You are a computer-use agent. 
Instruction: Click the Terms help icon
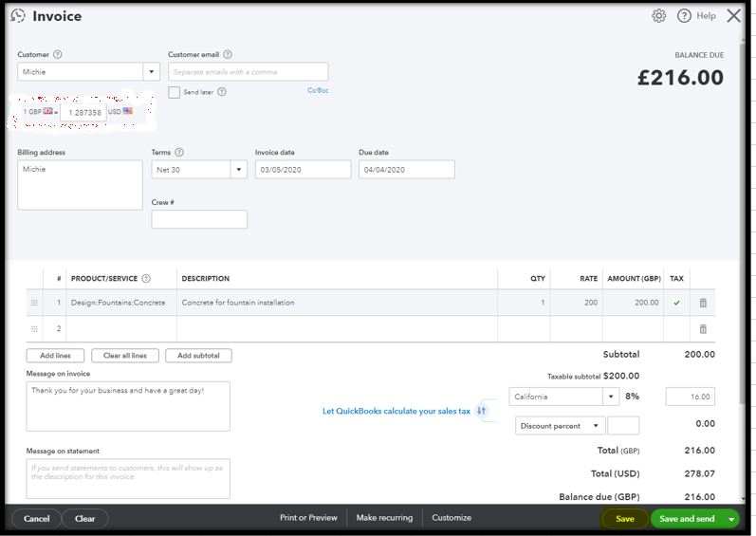(x=179, y=153)
